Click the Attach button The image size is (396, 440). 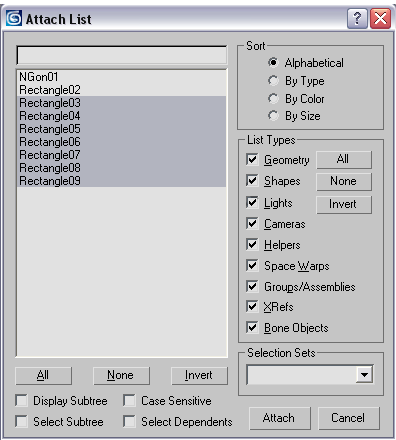[280, 418]
